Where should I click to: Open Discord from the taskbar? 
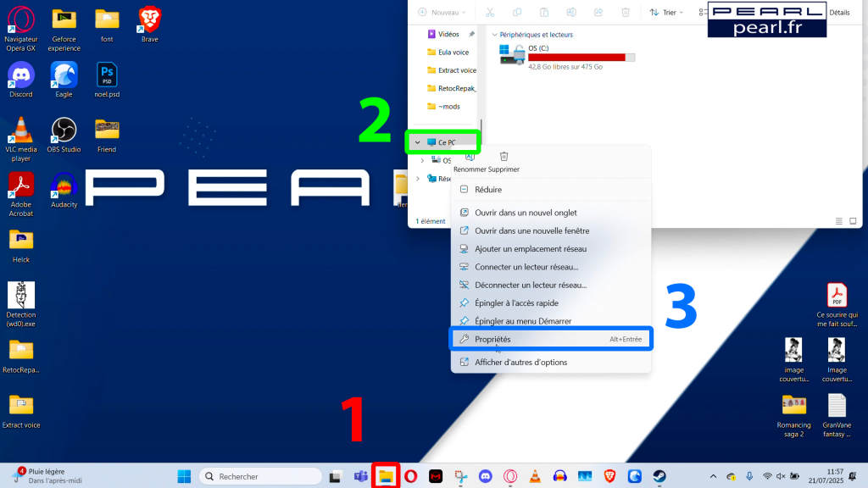tap(486, 476)
